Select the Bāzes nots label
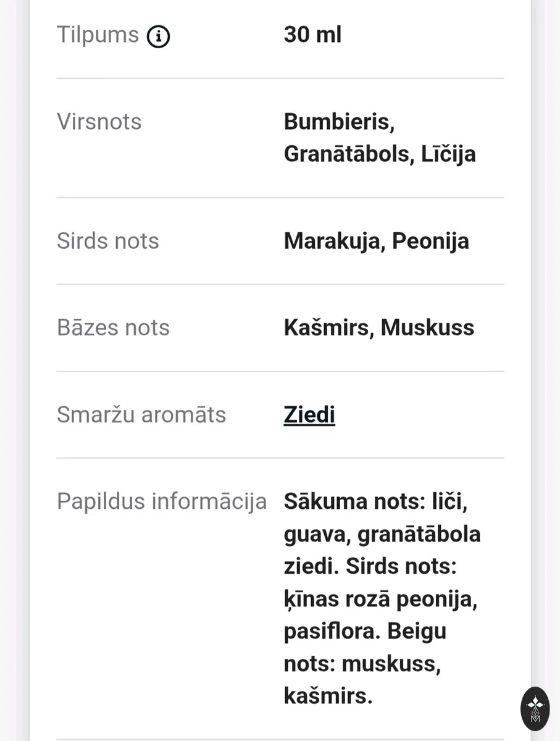Screen dimensions: 560x741 pos(113,328)
